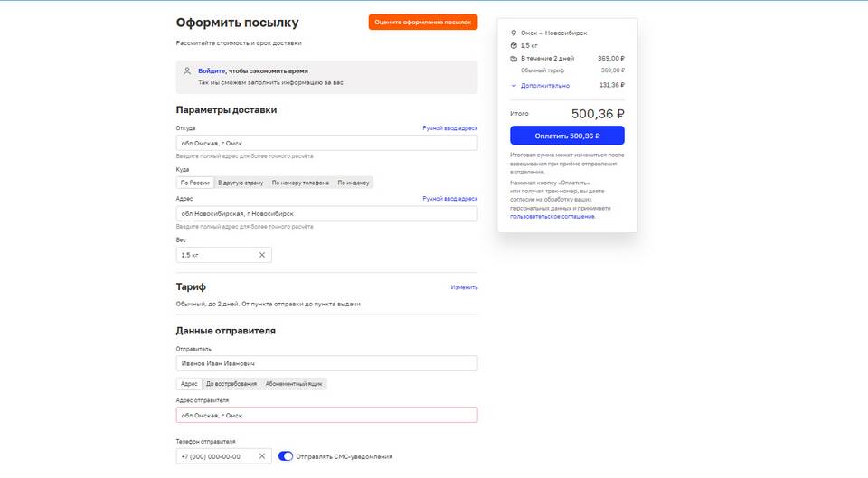This screenshot has height=478, width=868.
Task: Toggle 'Отправлять СМС-уведомления' switch
Action: (286, 456)
